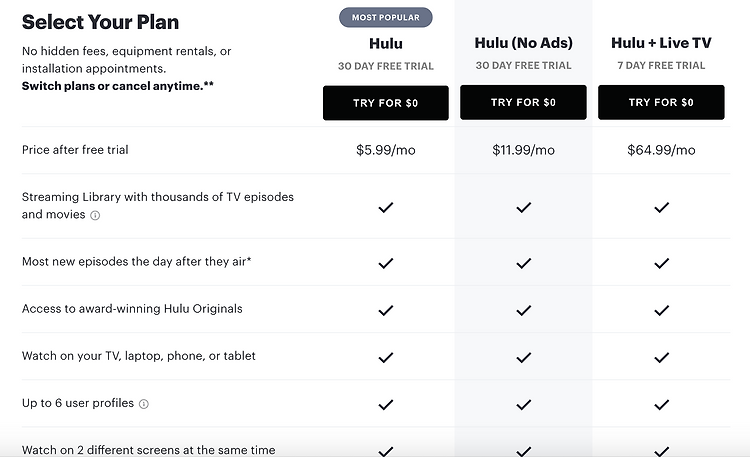The width and height of the screenshot is (750, 457).
Task: Choose Hulu (No Ads) Try For $0 button
Action: pos(523,102)
